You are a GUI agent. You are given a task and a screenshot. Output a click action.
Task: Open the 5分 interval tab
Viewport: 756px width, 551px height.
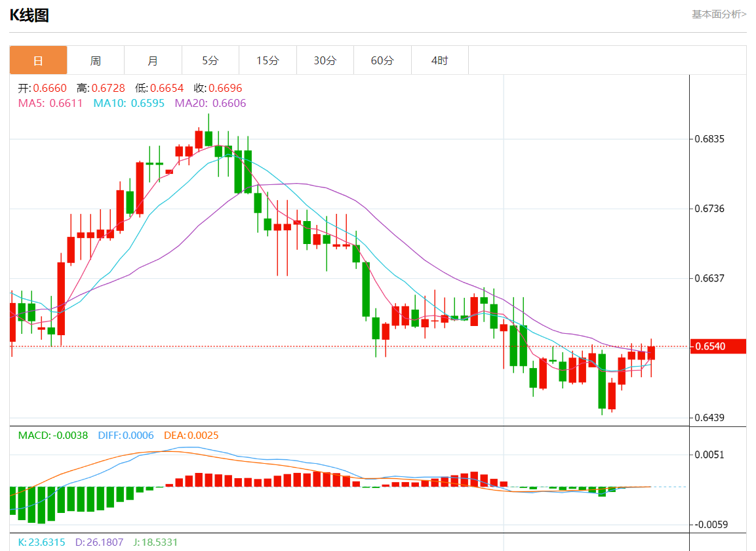210,60
